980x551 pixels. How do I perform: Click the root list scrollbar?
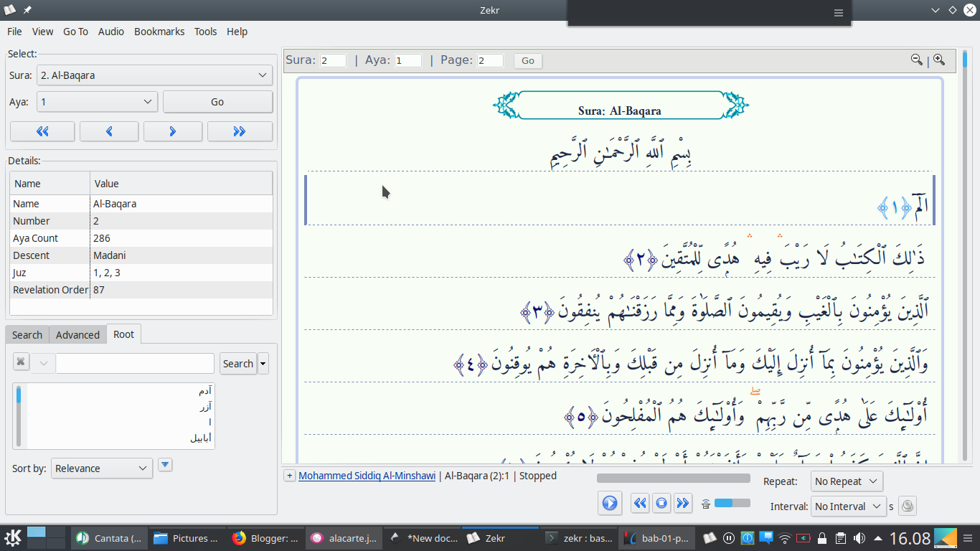(x=19, y=416)
